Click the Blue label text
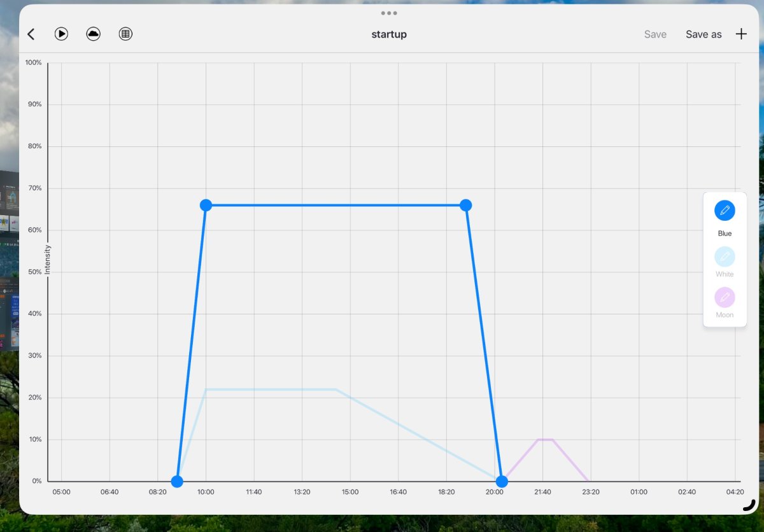764x532 pixels. click(725, 234)
